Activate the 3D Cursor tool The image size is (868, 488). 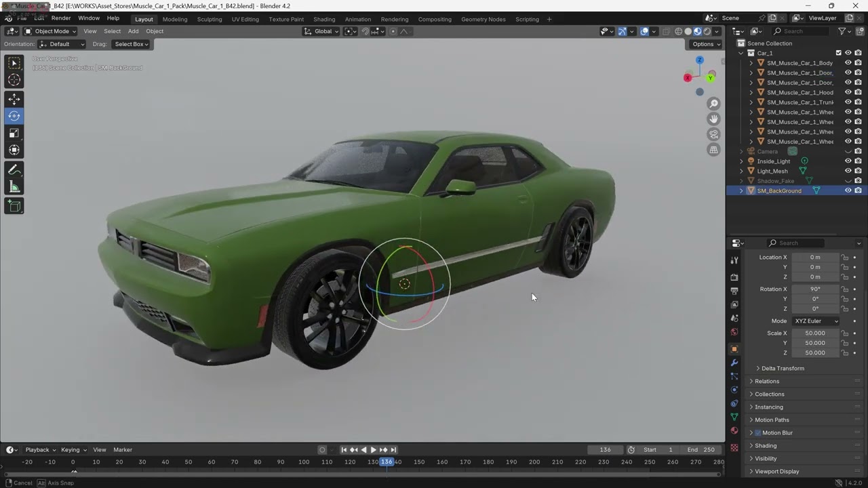(14, 80)
